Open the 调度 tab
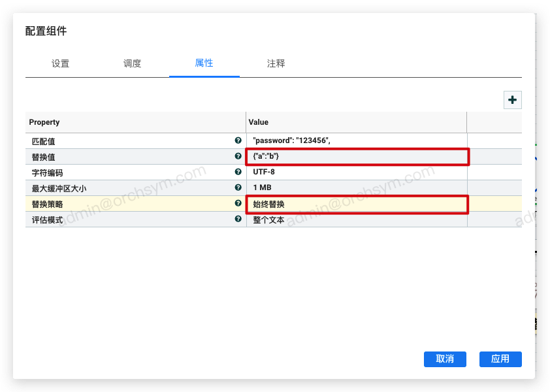This screenshot has height=392, width=550. tap(132, 63)
